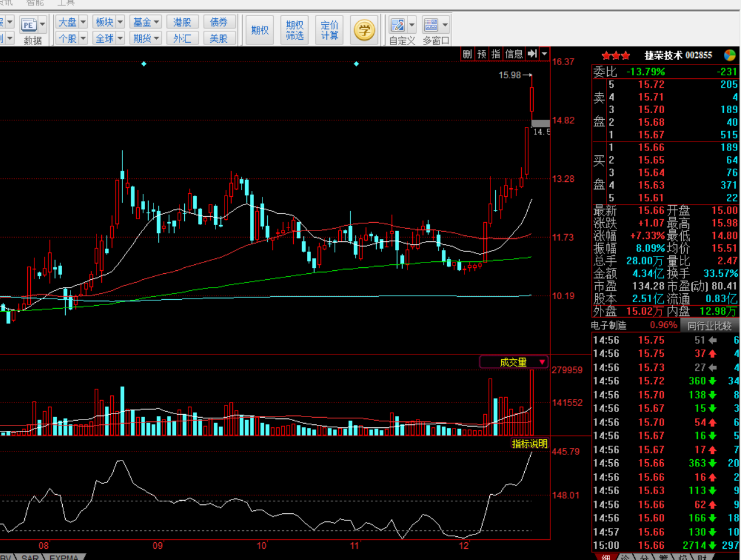741x560 pixels.
Task: Expand the 大盘 dropdown arrow
Action: [83, 23]
